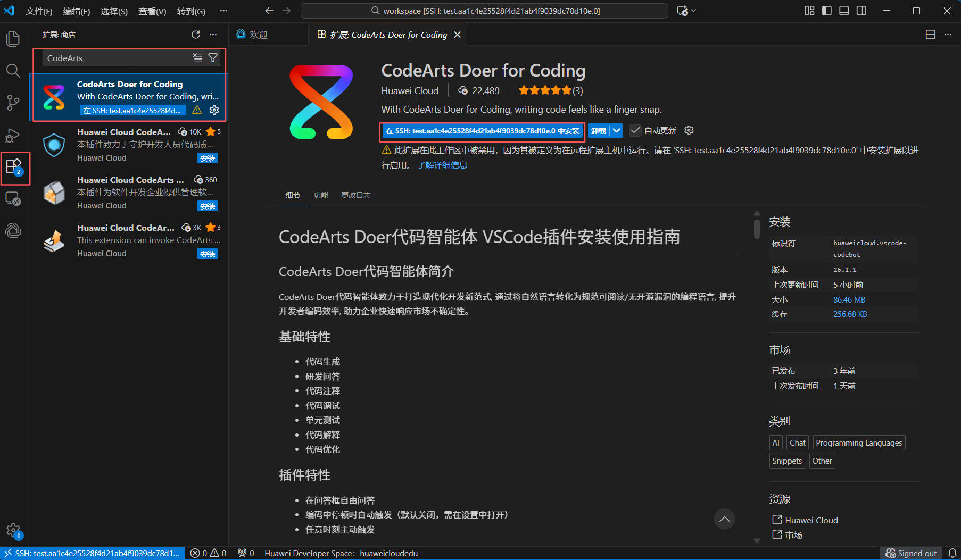Open the Copilot chat icon in title bar

click(x=682, y=11)
